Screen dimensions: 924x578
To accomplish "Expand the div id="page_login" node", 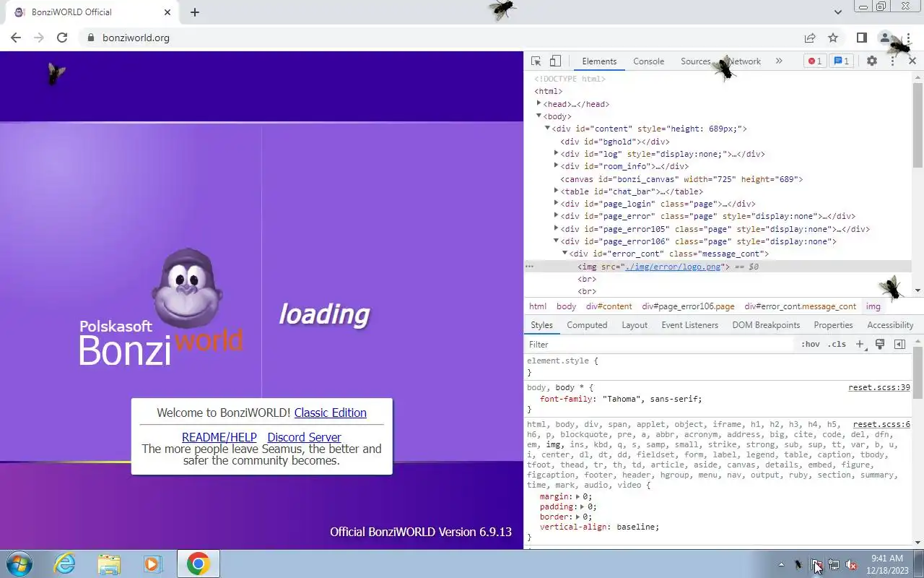I will tap(557, 204).
